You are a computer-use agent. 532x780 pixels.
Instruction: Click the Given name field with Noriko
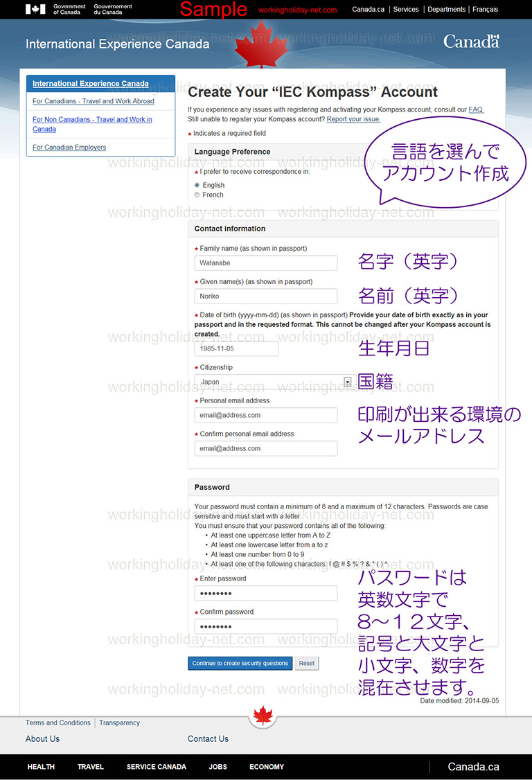pyautogui.click(x=266, y=296)
